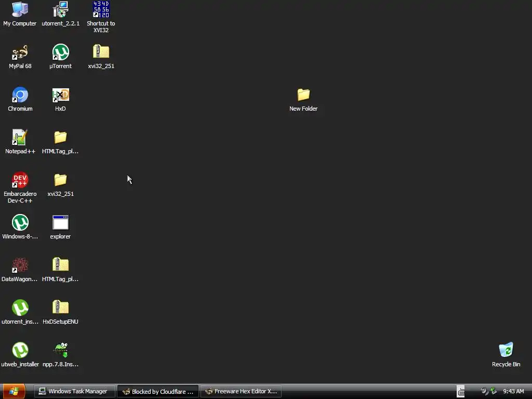The image size is (532, 399).
Task: Click the volume speaker tray icon
Action: click(x=485, y=391)
